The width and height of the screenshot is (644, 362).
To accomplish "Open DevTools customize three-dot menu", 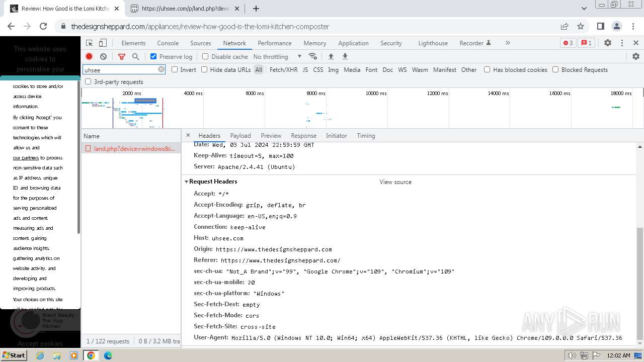I will point(622,43).
